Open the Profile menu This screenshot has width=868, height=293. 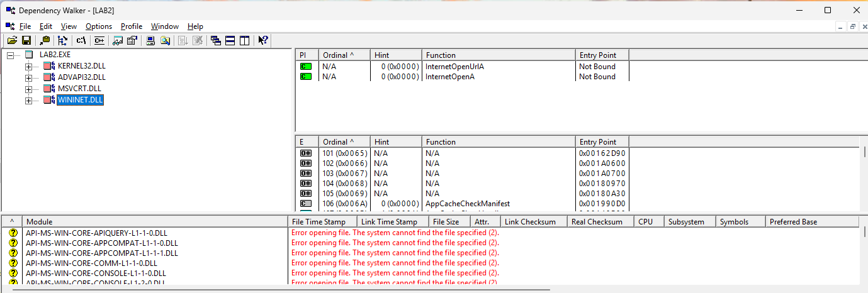click(132, 26)
